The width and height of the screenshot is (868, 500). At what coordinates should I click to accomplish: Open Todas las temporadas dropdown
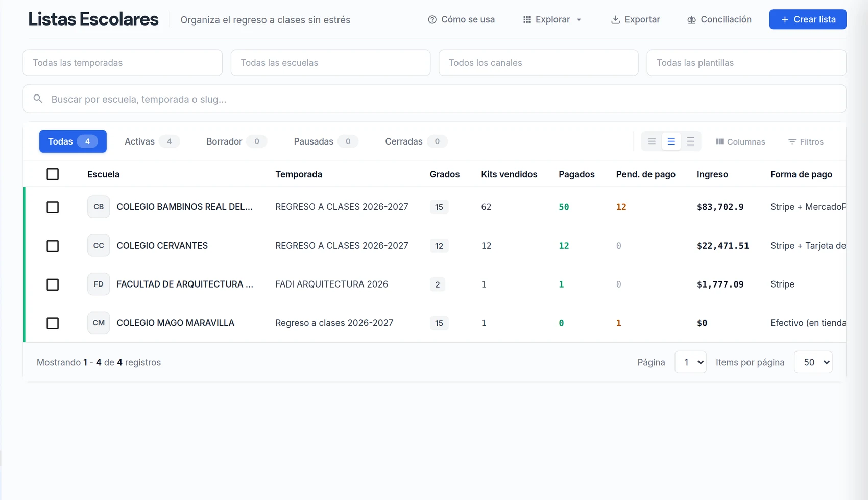[123, 62]
